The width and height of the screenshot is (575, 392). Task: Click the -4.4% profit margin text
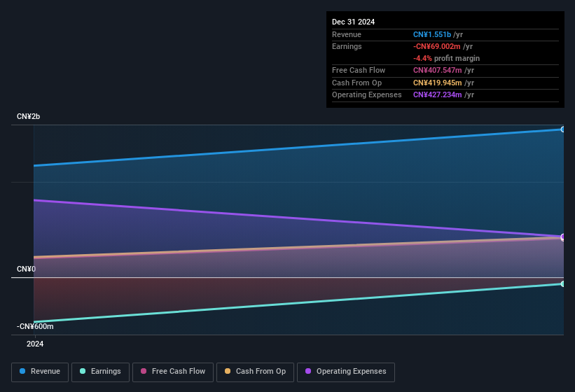[x=446, y=58]
